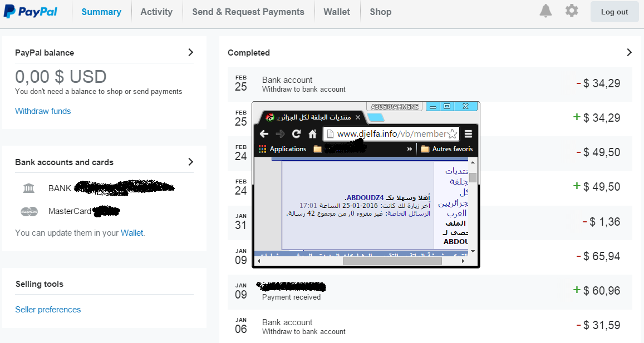
Task: Bookmark the page with the star icon
Action: pyautogui.click(x=452, y=134)
